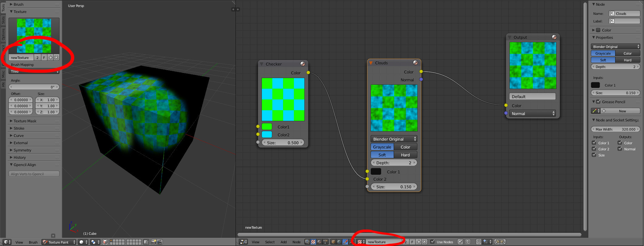Image resolution: width=644 pixels, height=246 pixels.
Task: Select Hard noise in Properties sidebar
Action: (628, 60)
